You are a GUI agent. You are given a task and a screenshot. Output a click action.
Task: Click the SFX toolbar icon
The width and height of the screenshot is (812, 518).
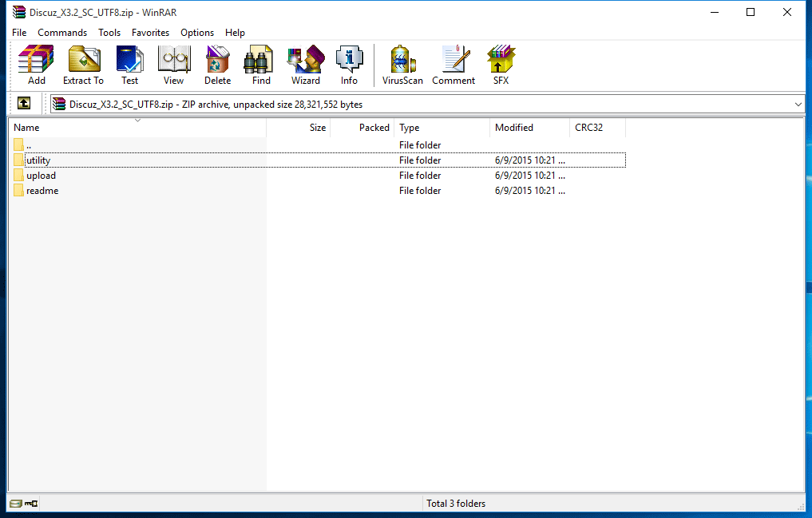[x=501, y=65]
